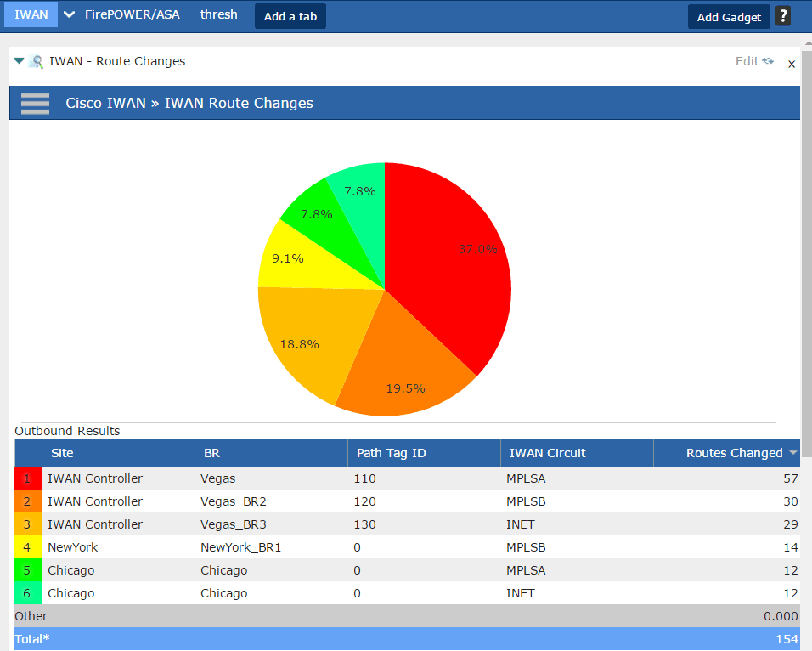Click MPLSA circuit in the Vegas row
The width and height of the screenshot is (812, 651).
tap(526, 478)
